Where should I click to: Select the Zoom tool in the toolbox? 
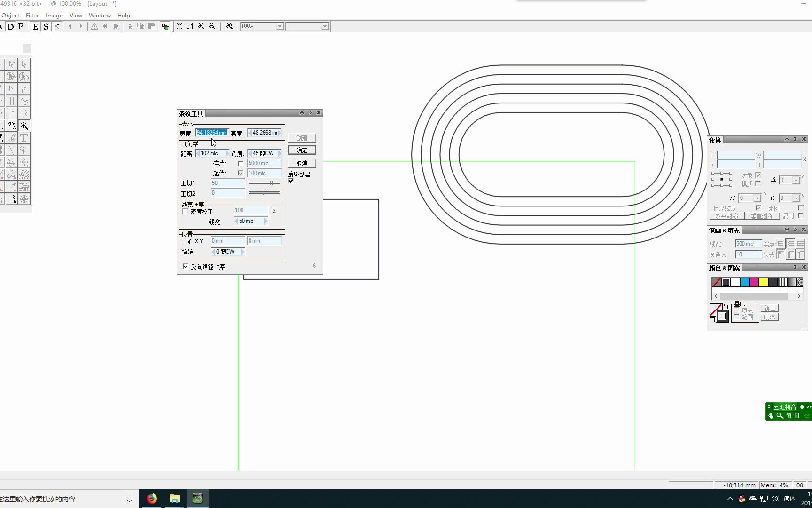(24, 126)
